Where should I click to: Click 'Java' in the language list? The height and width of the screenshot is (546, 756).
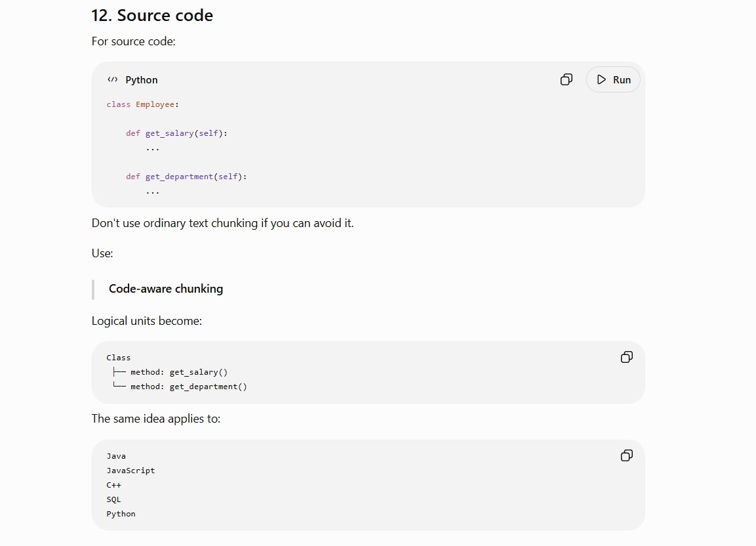pyautogui.click(x=116, y=456)
